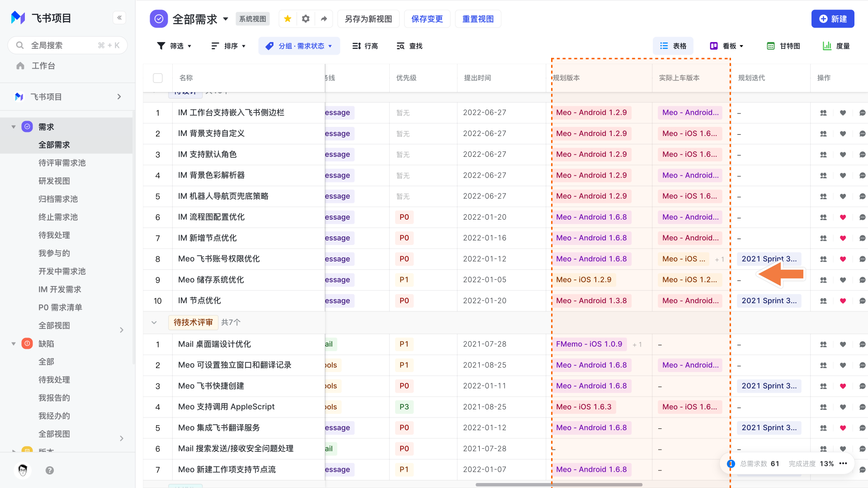Collapse the 需求 tree section

14,127
